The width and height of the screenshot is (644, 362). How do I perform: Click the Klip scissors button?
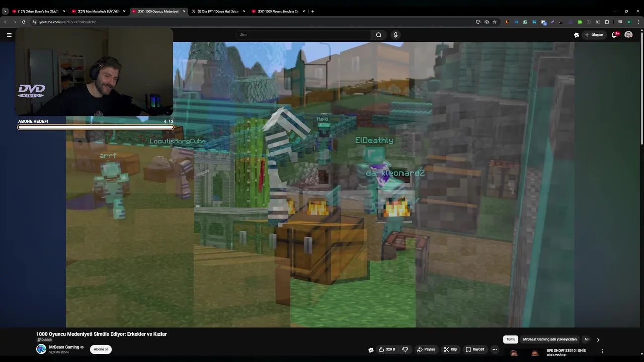tap(450, 349)
